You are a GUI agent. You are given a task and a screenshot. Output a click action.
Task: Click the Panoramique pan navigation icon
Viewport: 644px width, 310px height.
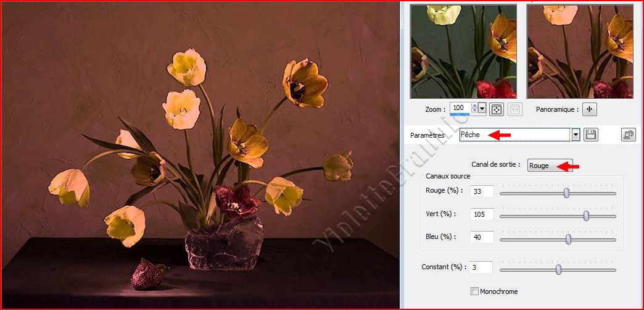590,109
